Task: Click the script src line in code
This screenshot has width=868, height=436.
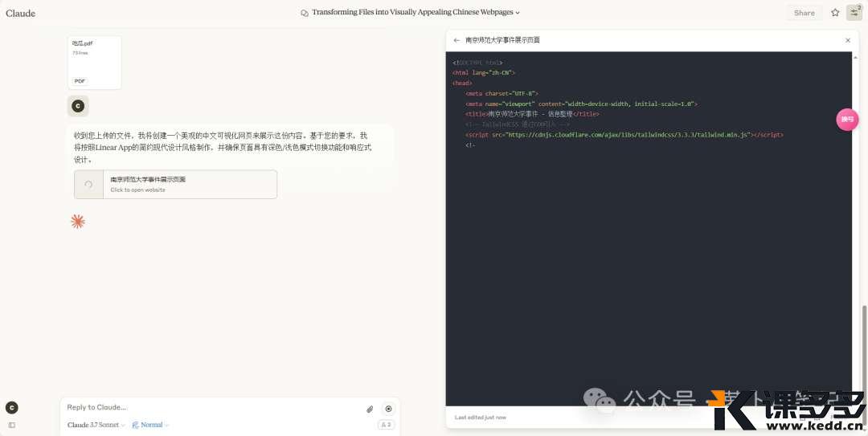Action: (624, 134)
